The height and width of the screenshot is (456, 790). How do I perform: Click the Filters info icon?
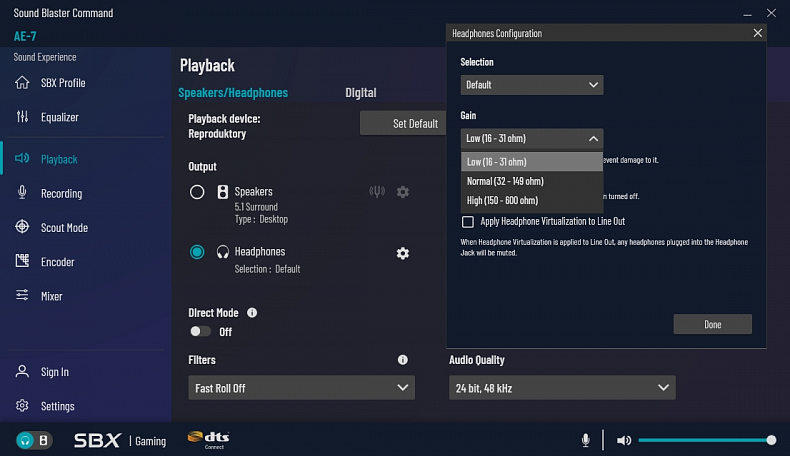click(x=402, y=360)
